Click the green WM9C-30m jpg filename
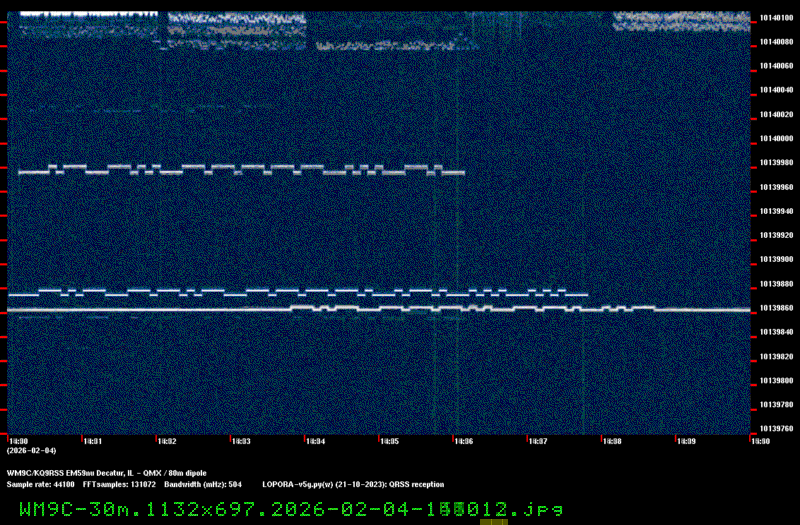Viewport: 800px width, 525px height. click(291, 509)
